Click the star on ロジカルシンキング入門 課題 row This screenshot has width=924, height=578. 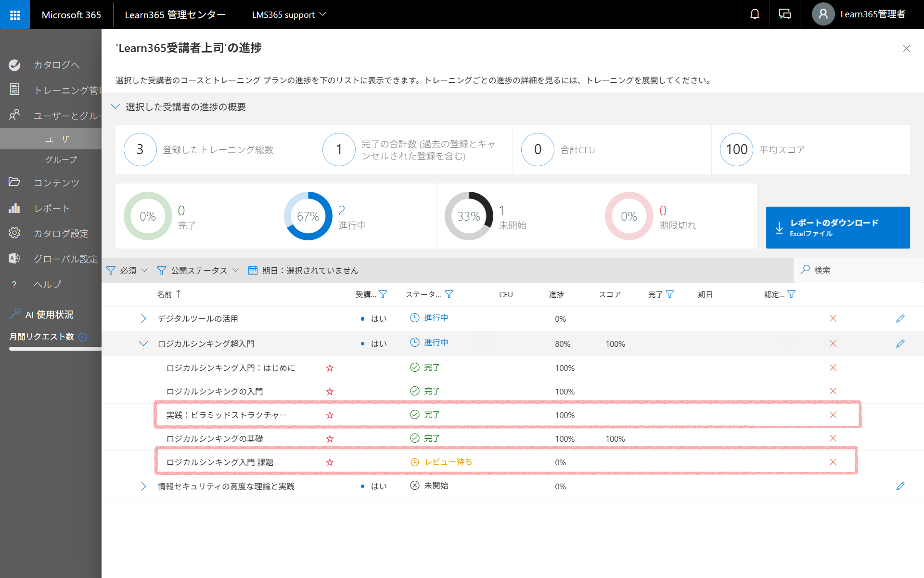(330, 462)
